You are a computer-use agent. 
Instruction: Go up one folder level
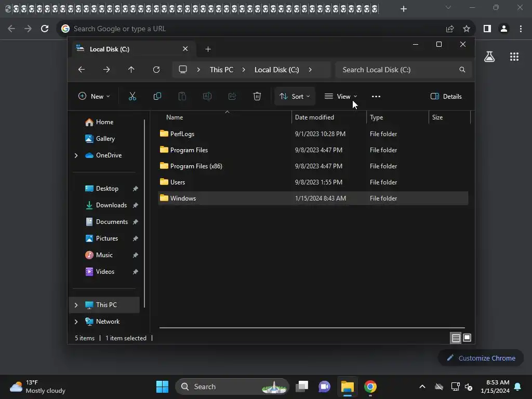pos(131,70)
